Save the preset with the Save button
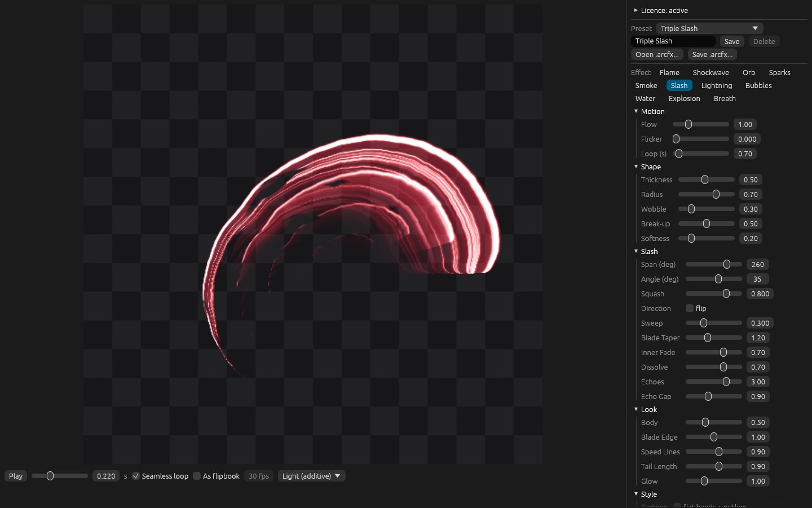 [x=732, y=41]
